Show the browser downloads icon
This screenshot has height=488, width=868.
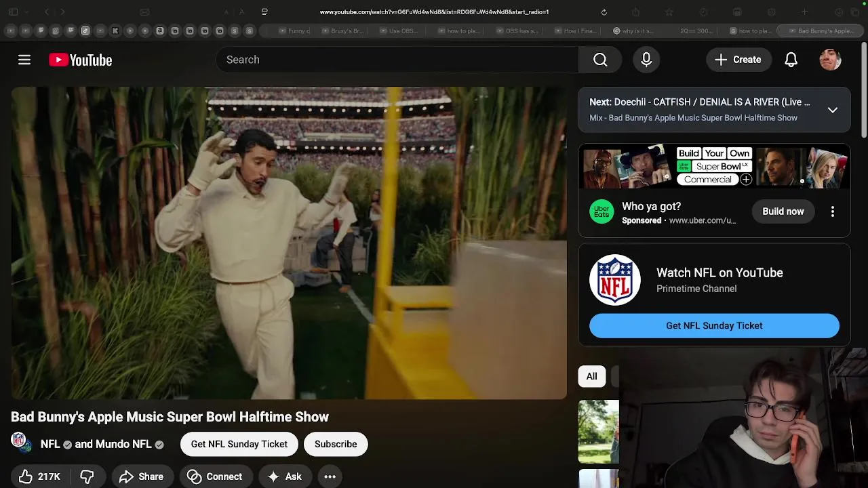[x=839, y=12]
